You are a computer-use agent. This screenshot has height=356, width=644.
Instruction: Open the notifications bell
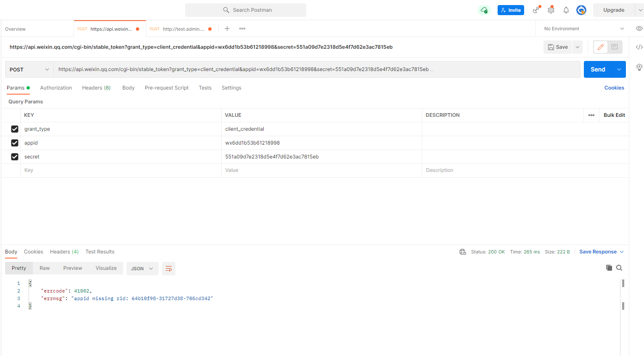tap(566, 10)
